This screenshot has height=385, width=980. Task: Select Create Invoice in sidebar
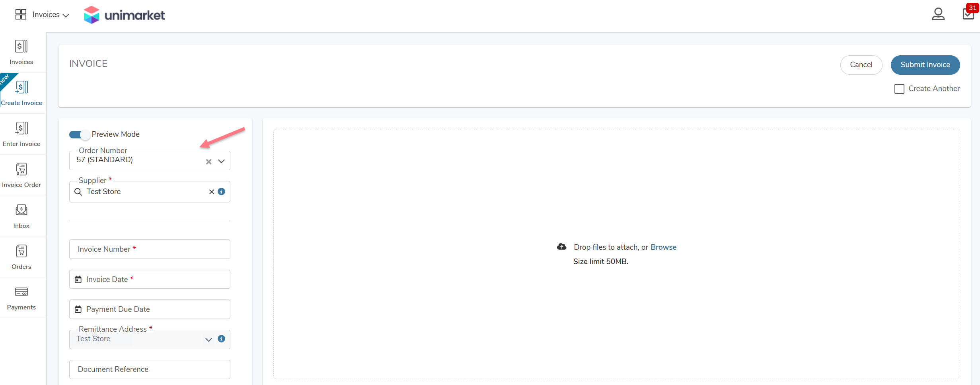point(21,93)
